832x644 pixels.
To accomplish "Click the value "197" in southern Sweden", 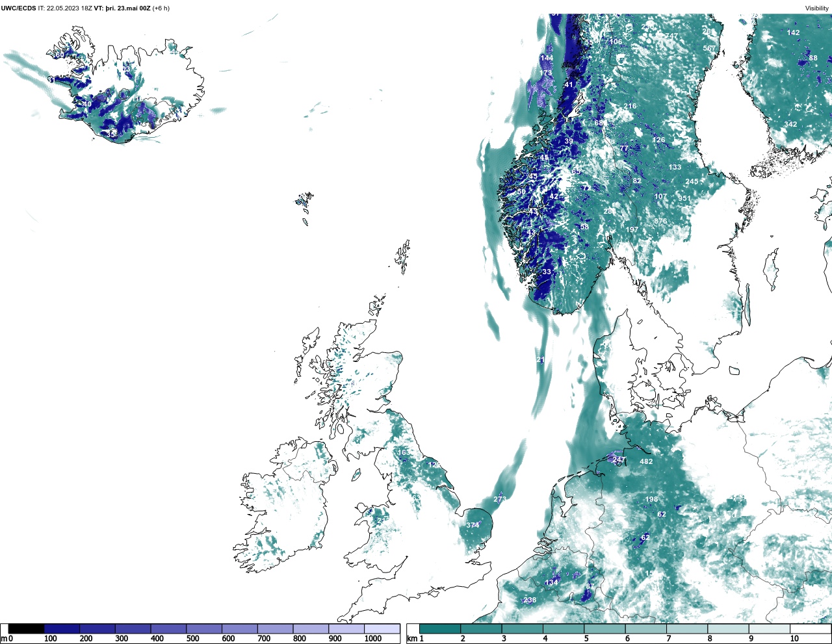I will 632,229.
